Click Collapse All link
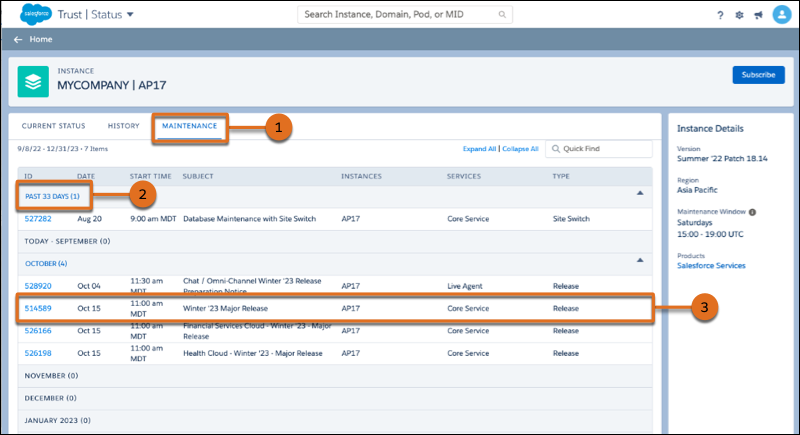The width and height of the screenshot is (800, 435). click(520, 149)
